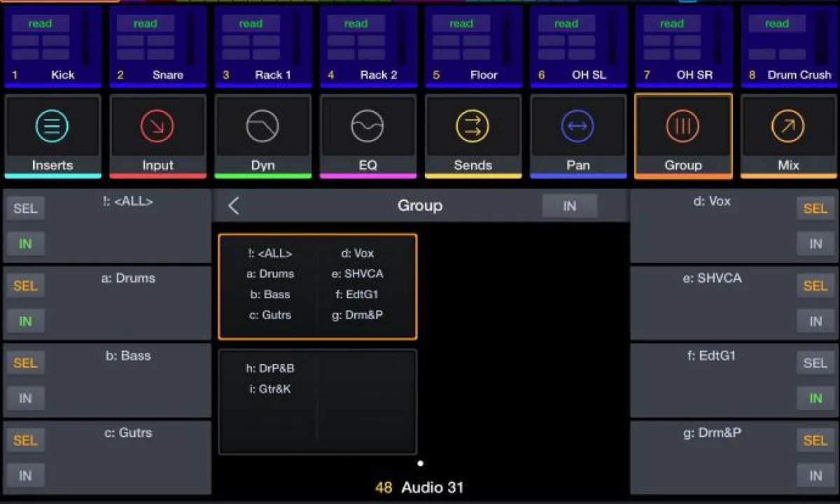Click the Group panel title
Viewport: 840px width, 504px height.
click(420, 205)
